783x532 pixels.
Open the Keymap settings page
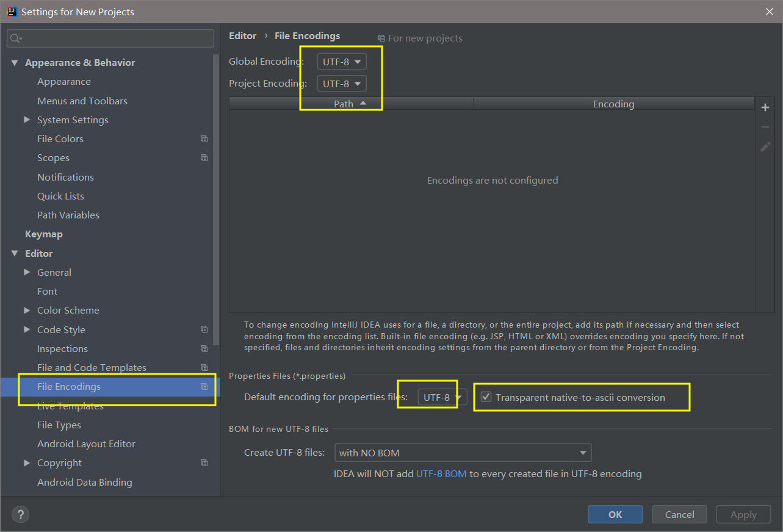click(x=44, y=234)
